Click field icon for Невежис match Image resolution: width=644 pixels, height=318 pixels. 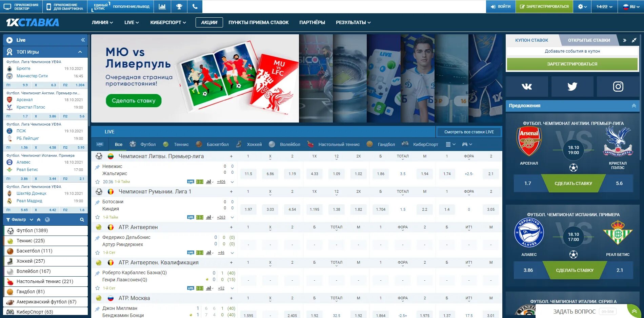click(x=200, y=182)
